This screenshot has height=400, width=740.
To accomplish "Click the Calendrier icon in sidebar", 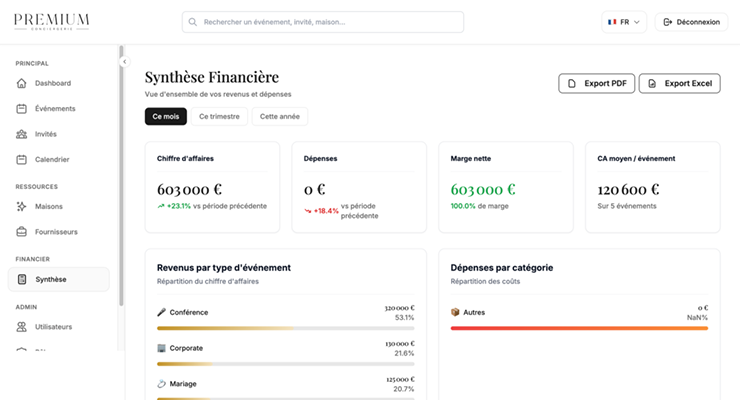I will pyautogui.click(x=22, y=159).
